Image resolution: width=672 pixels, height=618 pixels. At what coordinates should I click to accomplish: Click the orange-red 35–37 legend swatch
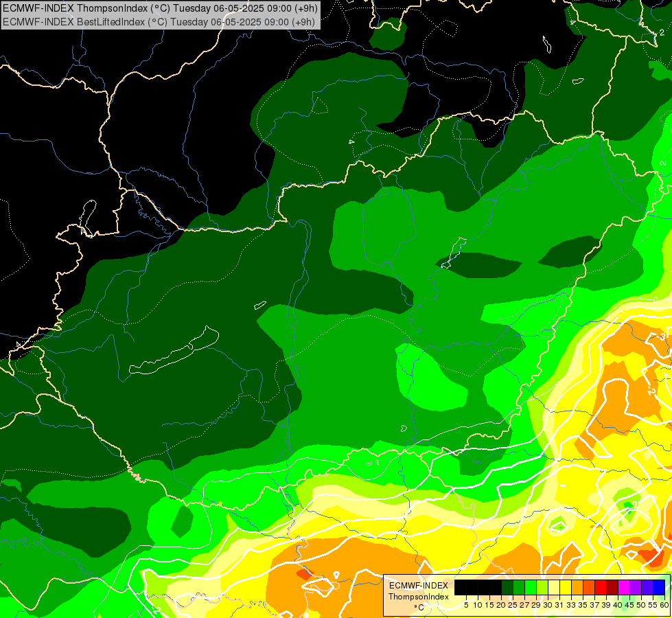point(589,587)
